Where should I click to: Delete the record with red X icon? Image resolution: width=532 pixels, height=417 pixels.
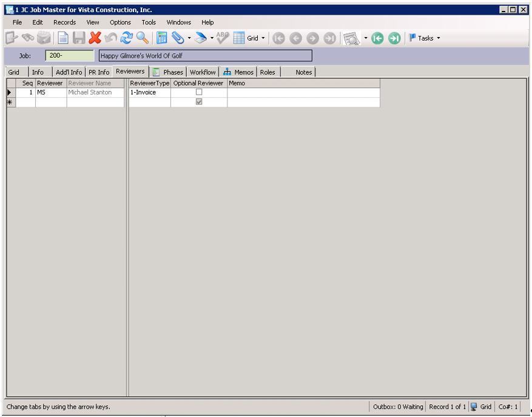pyautogui.click(x=95, y=38)
